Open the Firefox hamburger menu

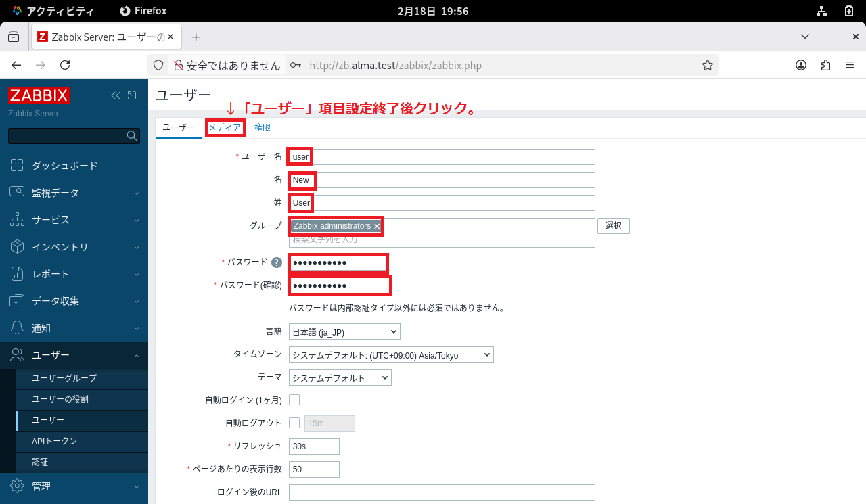pyautogui.click(x=850, y=65)
